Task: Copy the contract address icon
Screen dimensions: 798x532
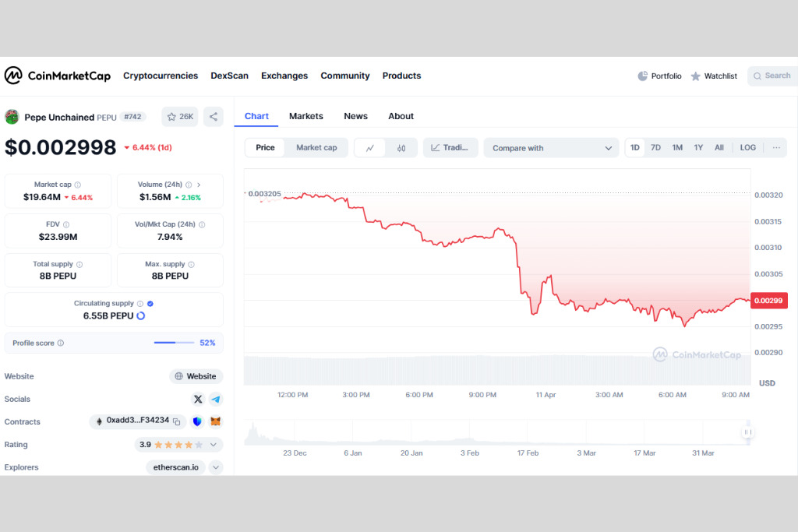Action: (177, 421)
